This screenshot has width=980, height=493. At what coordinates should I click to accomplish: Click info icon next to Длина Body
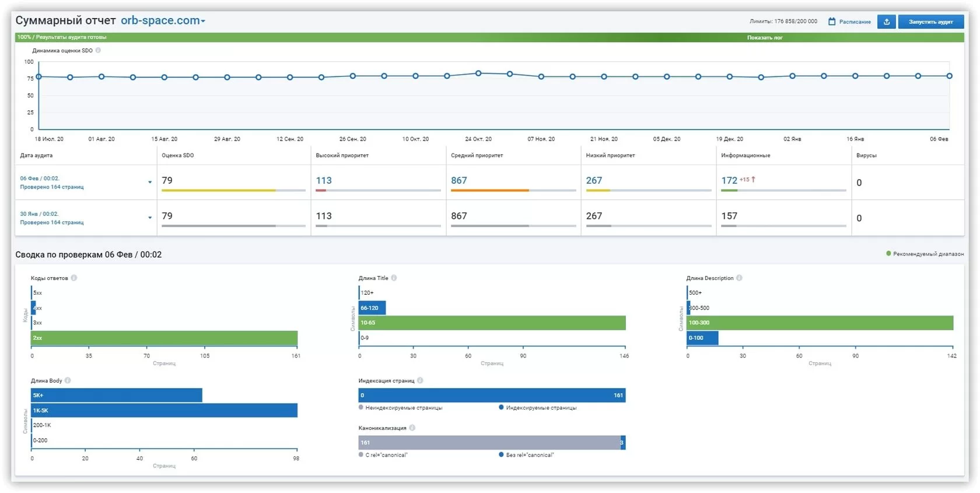(68, 380)
